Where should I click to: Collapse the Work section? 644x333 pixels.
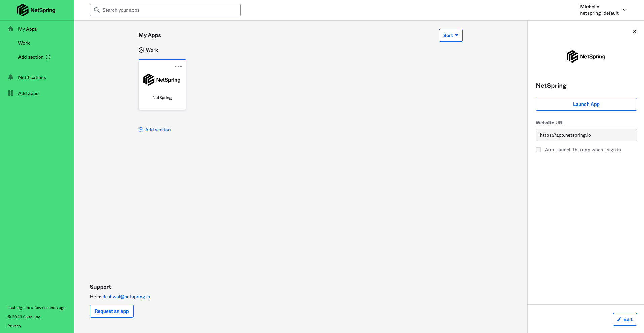pos(141,50)
